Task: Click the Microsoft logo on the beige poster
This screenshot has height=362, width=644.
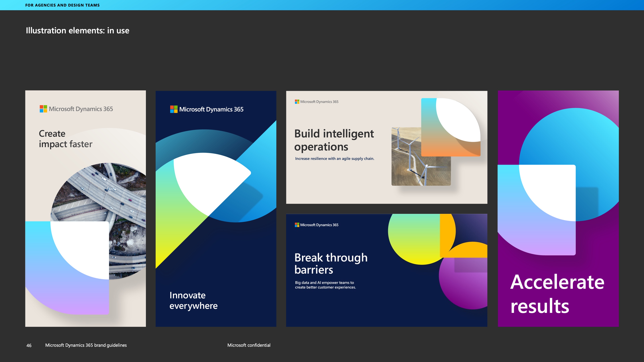Action: pos(43,109)
